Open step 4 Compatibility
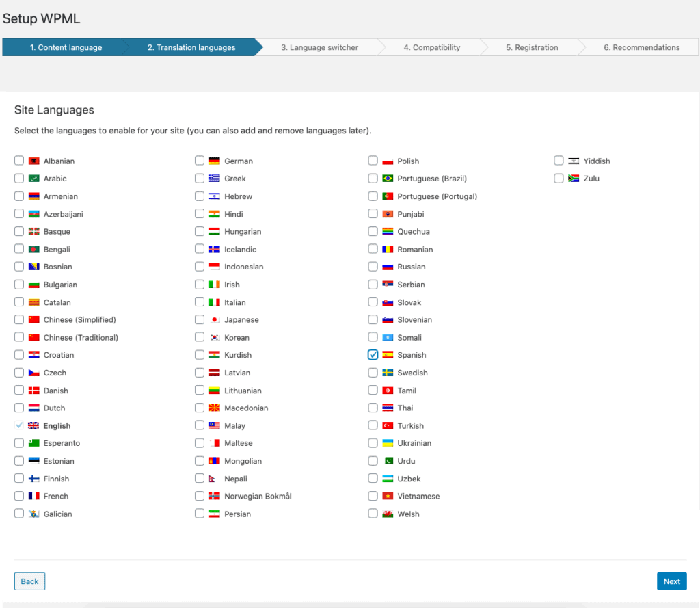 pos(432,47)
